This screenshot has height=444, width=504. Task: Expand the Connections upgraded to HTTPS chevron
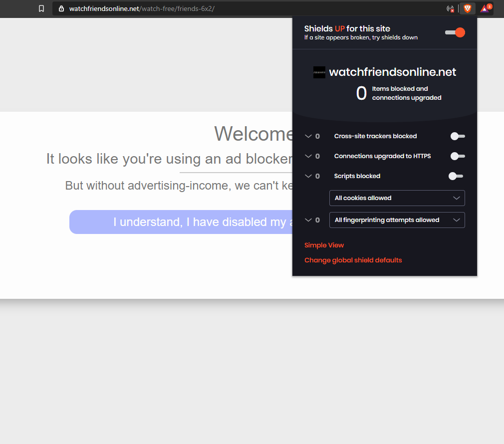pyautogui.click(x=308, y=156)
